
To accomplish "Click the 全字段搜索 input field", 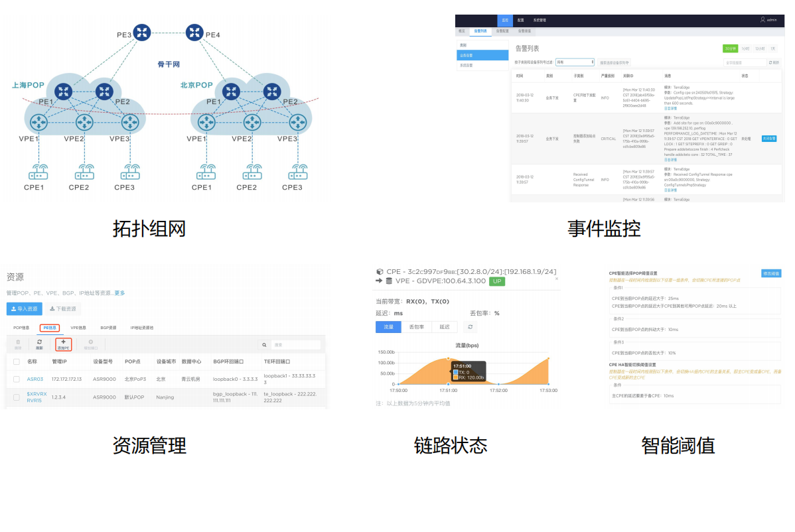I will pos(744,62).
